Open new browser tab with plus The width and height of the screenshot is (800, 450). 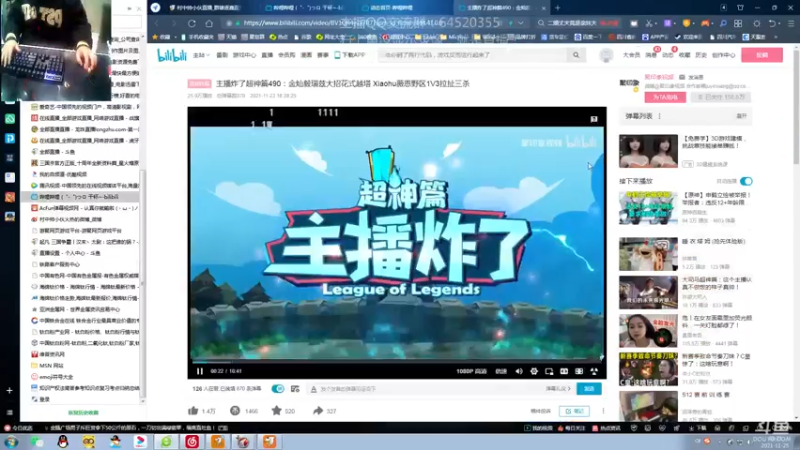click(557, 8)
